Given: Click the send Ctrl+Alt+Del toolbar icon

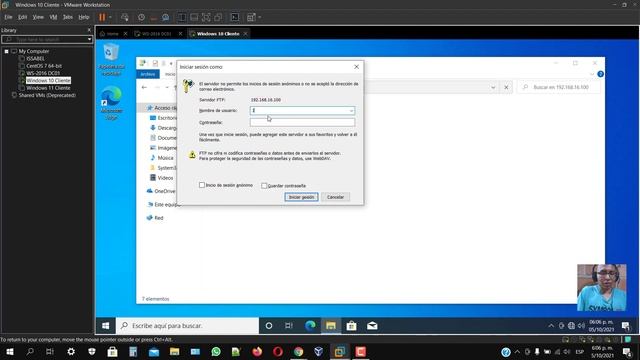Looking at the screenshot, I should point(124,17).
